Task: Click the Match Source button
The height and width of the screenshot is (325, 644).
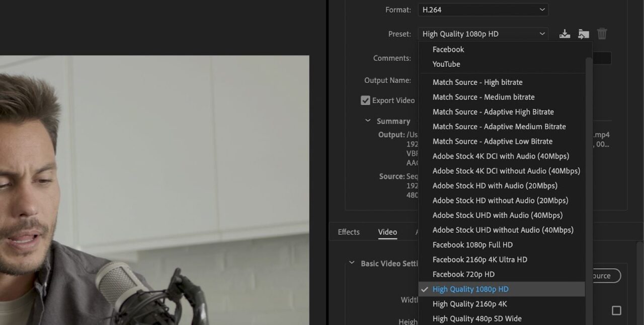Action: tap(603, 276)
